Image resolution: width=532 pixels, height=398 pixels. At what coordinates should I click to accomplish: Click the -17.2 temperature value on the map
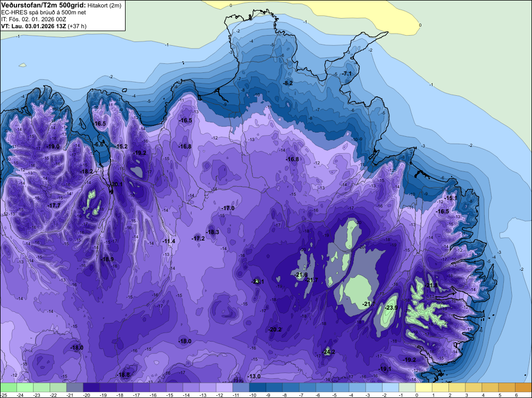click(198, 238)
